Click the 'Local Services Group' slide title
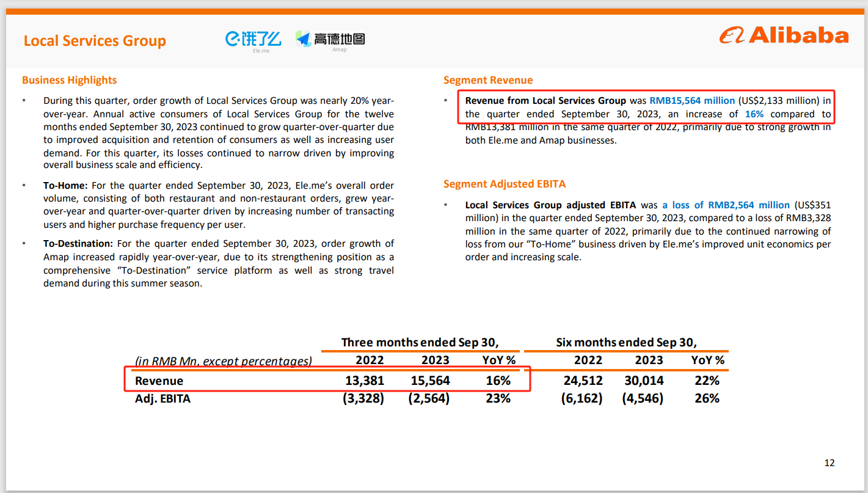868x493 pixels. tap(95, 41)
